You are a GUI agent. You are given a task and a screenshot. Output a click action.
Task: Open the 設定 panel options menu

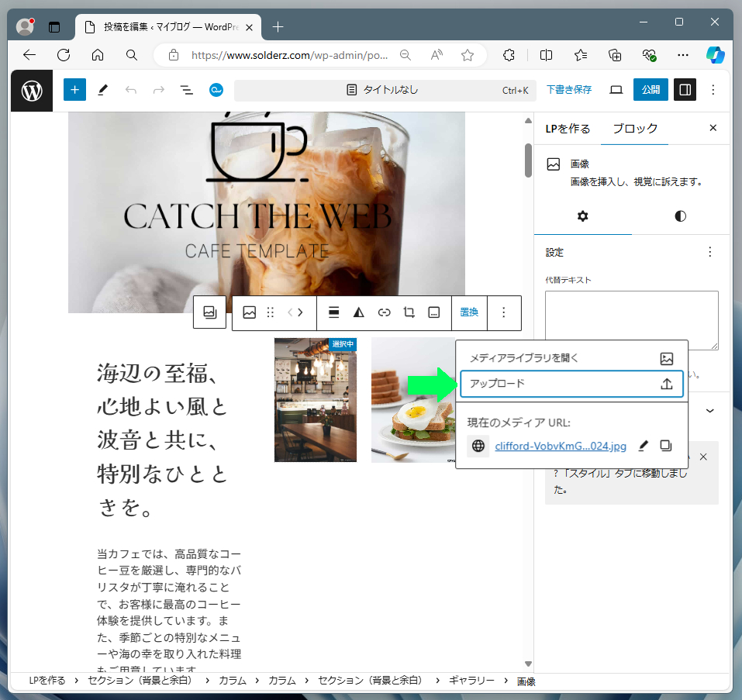click(x=709, y=252)
